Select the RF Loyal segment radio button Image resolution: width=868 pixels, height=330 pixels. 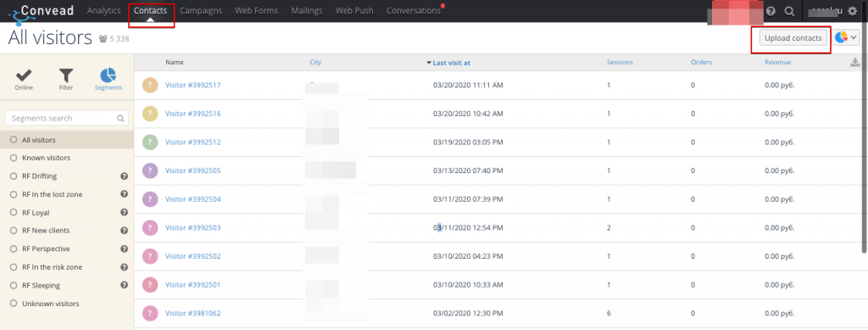[14, 212]
